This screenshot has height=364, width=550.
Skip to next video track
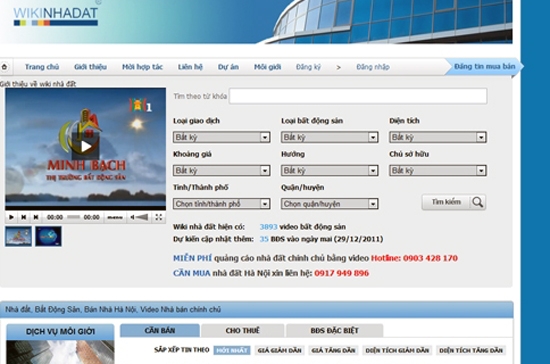pos(36,217)
